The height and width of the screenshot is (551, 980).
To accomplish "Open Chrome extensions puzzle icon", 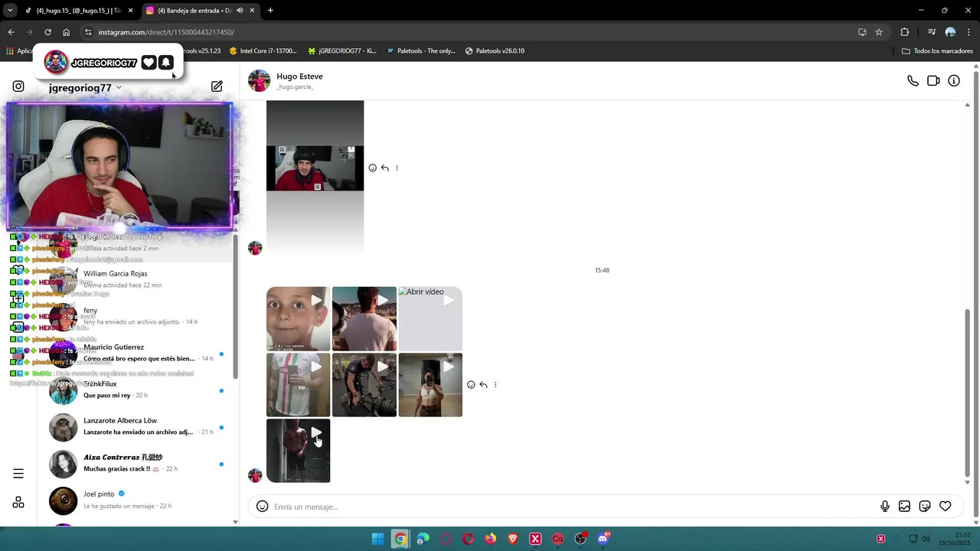I will [x=904, y=32].
